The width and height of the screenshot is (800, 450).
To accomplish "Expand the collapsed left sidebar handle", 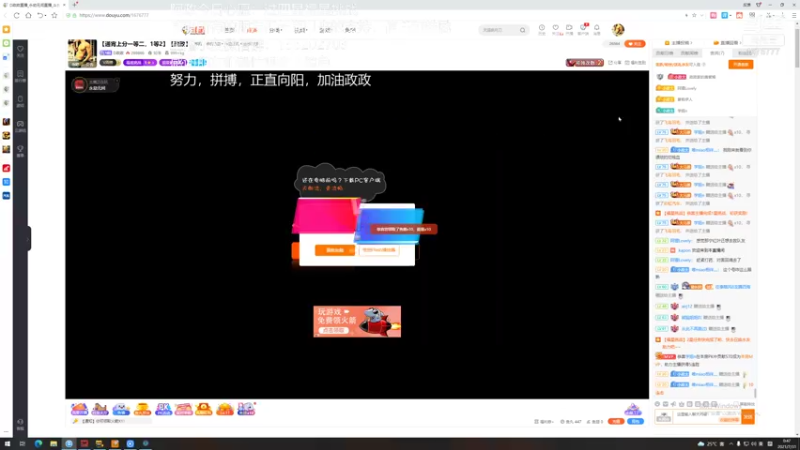I will click(29, 239).
